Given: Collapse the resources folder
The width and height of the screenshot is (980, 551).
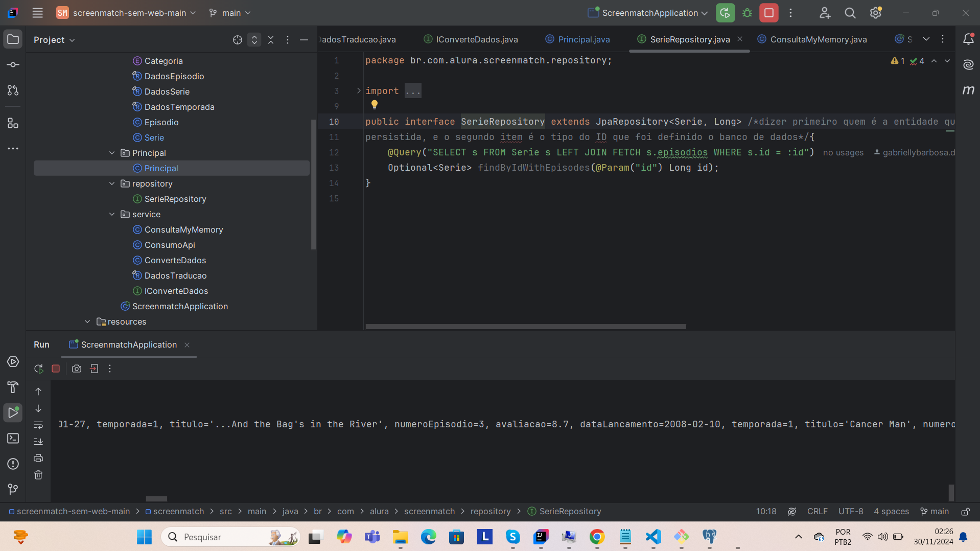Looking at the screenshot, I should point(87,322).
